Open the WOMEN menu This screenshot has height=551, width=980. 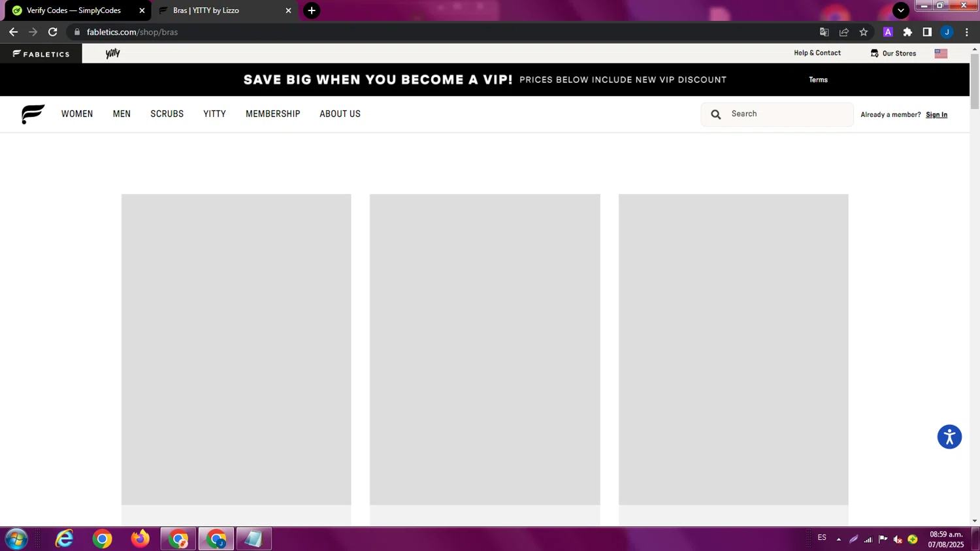[77, 114]
